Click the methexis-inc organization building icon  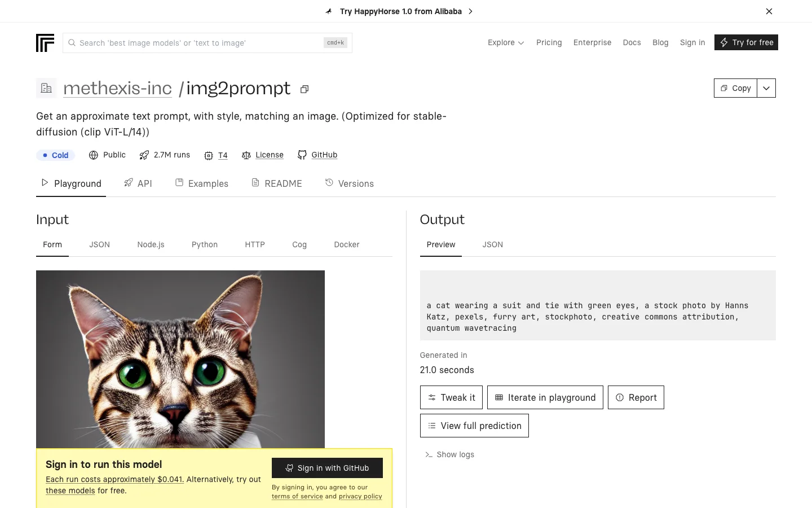46,88
